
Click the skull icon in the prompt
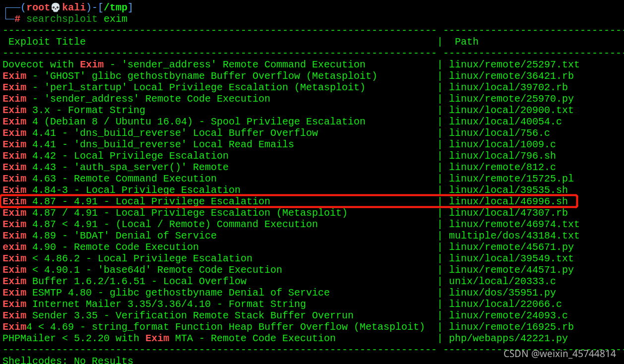pos(56,7)
